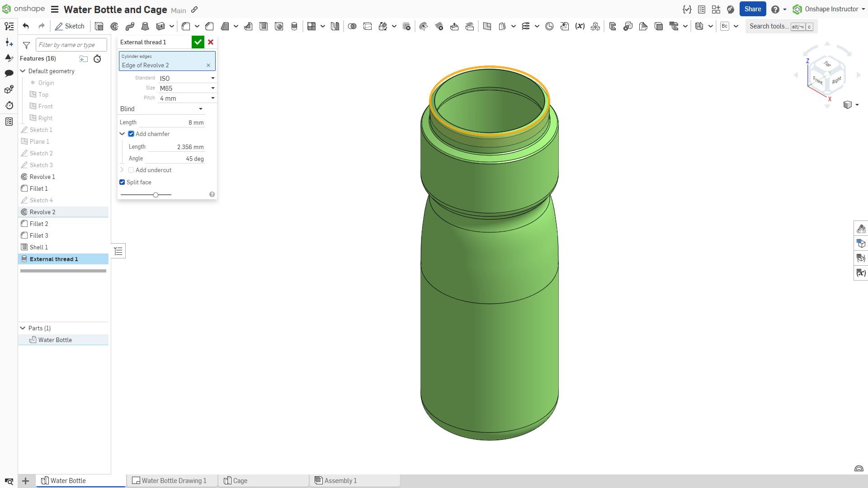Image resolution: width=868 pixels, height=488 pixels.
Task: Confirm External thread 1 with green checkmark
Action: 198,42
